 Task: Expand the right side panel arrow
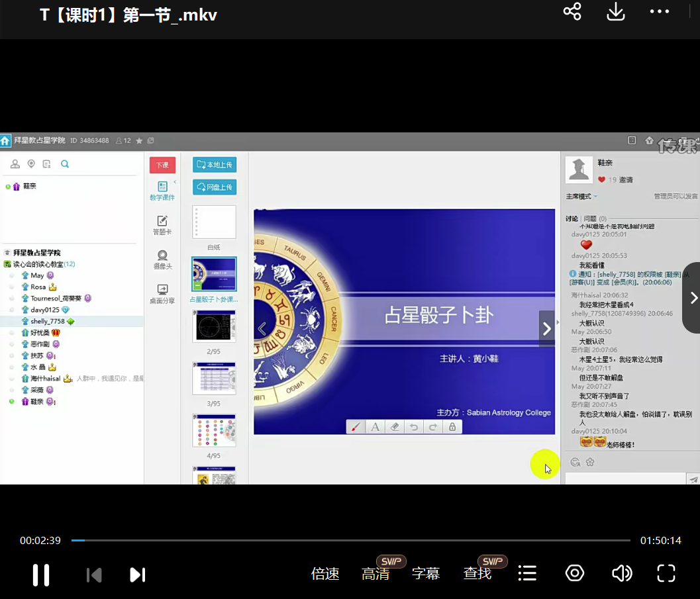[x=693, y=297]
